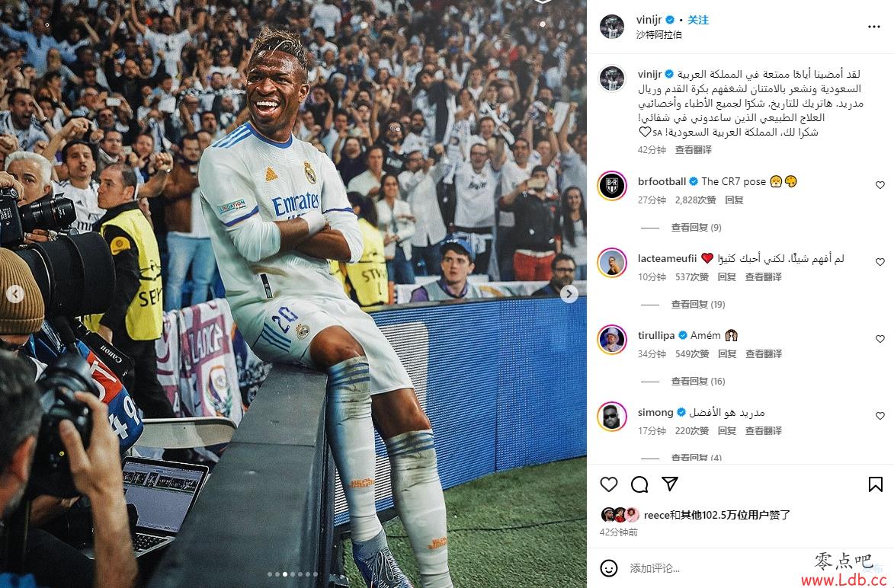Expand the 16 replies under tirullipa
894x588 pixels.
tap(698, 381)
